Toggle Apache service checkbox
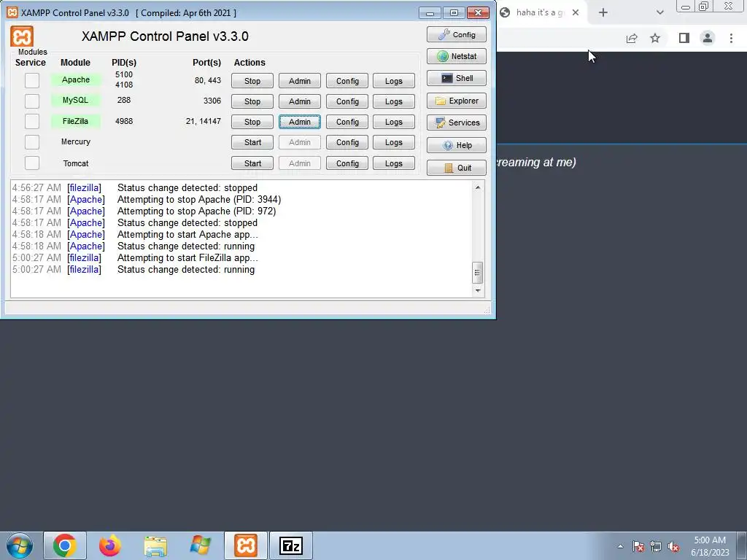This screenshot has width=747, height=560. pos(32,80)
